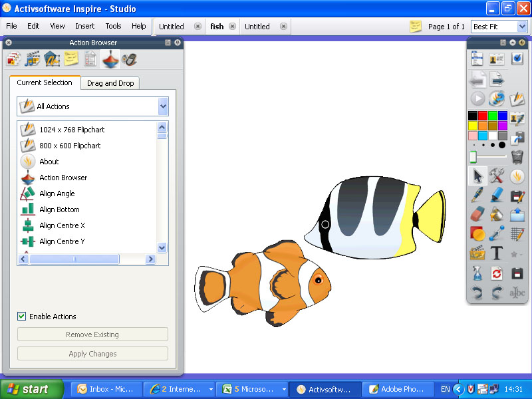Open the Best Fit zoom dropdown
Screen dimensions: 532x399
pos(521,27)
